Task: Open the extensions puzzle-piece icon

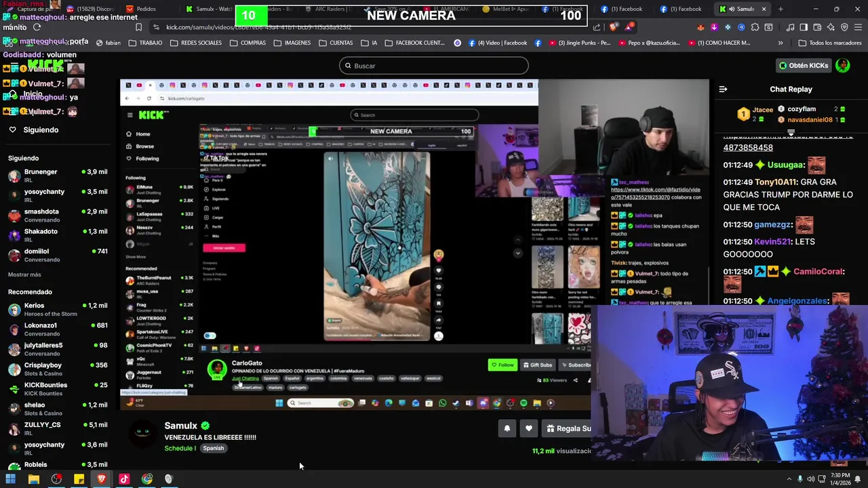Action: [755, 27]
